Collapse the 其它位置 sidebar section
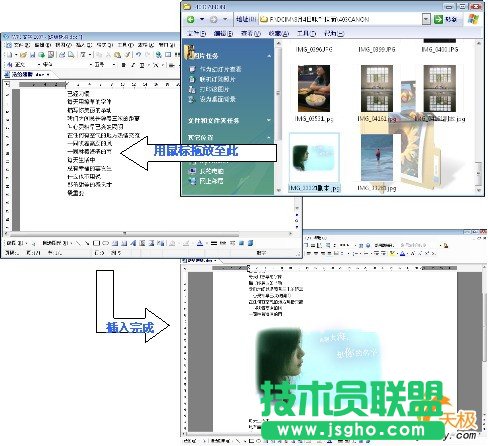This screenshot has width=488, height=446. [x=269, y=137]
